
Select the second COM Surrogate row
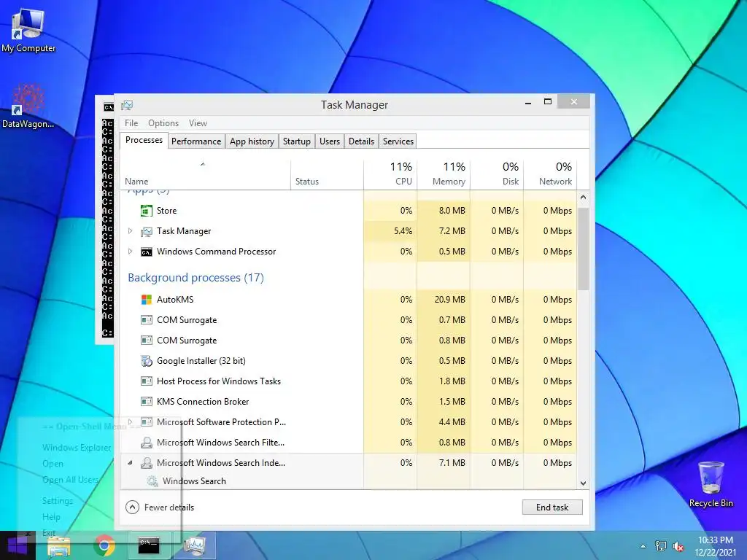click(x=348, y=341)
